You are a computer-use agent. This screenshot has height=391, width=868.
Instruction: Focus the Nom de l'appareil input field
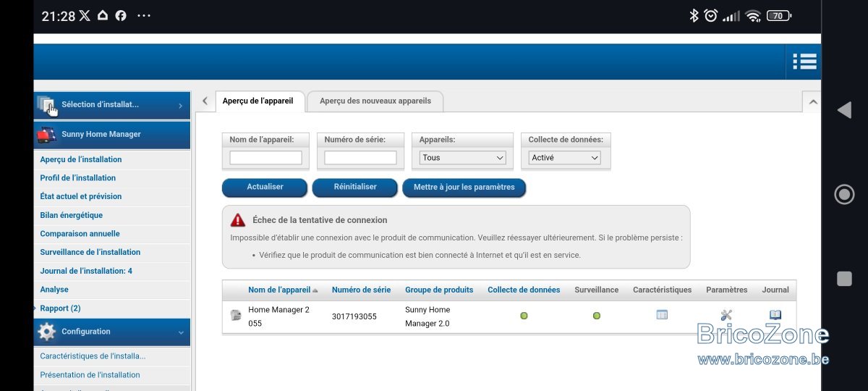[x=265, y=157]
